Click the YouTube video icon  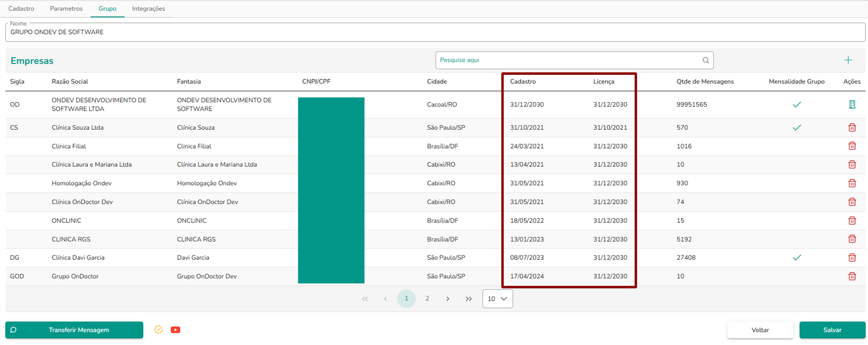[x=175, y=330]
